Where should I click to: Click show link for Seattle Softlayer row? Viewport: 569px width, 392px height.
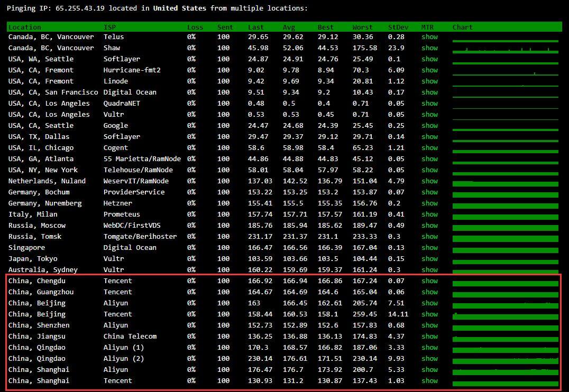coord(429,59)
